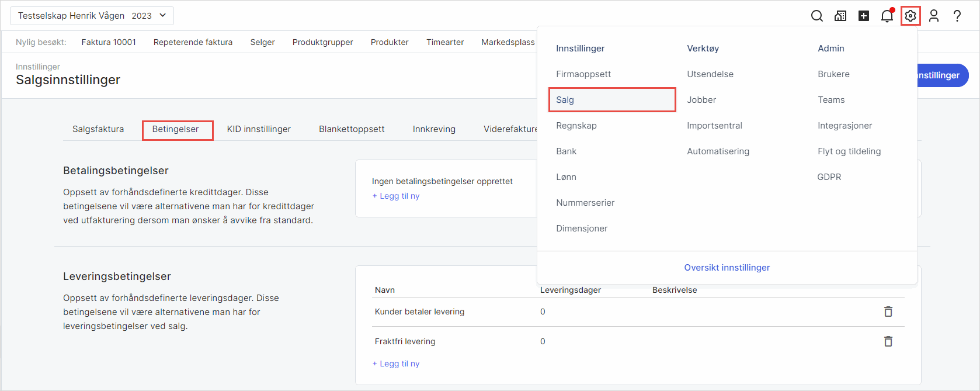Image resolution: width=980 pixels, height=391 pixels.
Task: Add new payment term under Betalingsbetingelser
Action: (396, 196)
